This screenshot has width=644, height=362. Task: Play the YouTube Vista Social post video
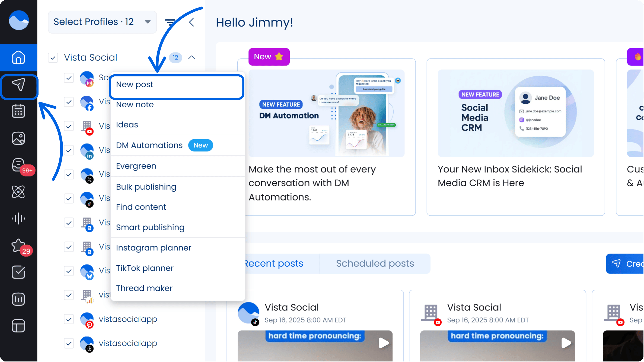(566, 343)
